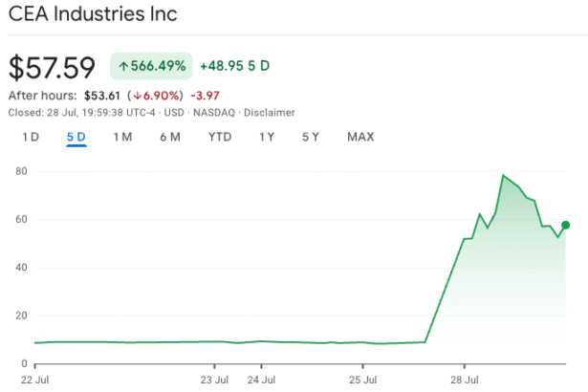
Task: Click the 25 Jul axis date label
Action: (x=362, y=379)
